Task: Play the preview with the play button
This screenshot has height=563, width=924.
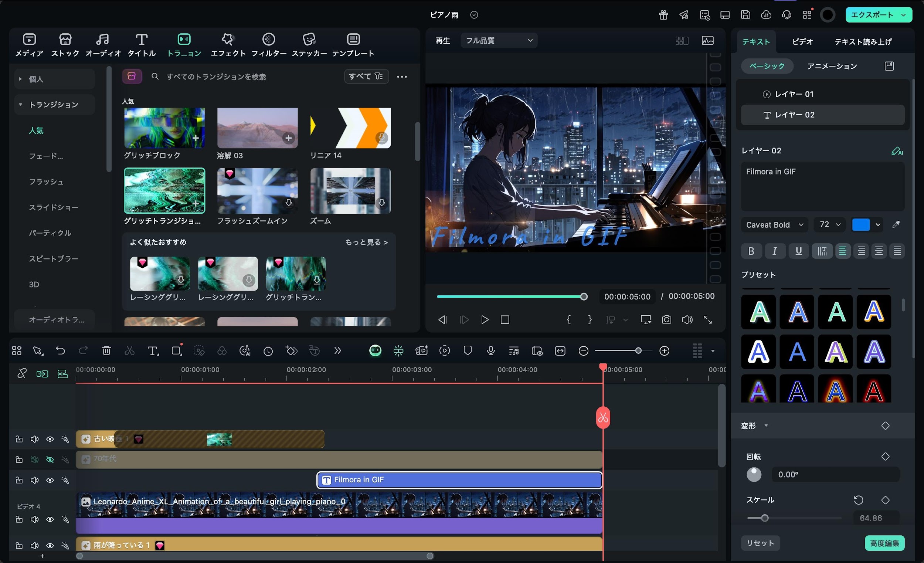Action: [x=485, y=319]
